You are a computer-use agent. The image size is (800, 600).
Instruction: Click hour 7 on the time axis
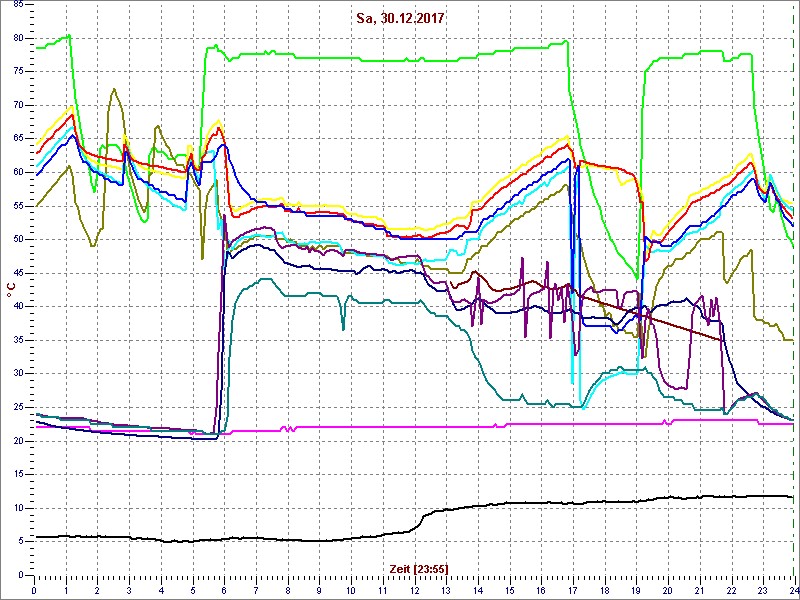click(256, 591)
